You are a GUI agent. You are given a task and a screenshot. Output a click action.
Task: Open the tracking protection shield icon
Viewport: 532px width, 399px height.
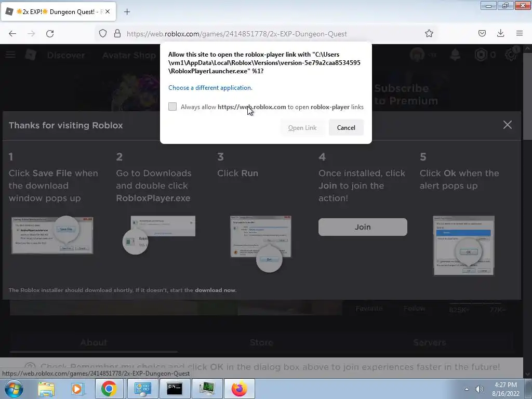point(103,34)
